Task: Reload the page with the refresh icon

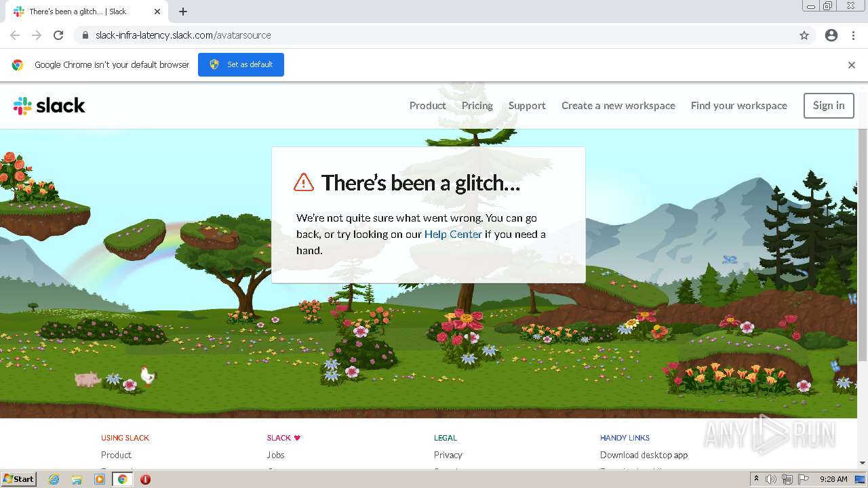Action: pos(58,35)
